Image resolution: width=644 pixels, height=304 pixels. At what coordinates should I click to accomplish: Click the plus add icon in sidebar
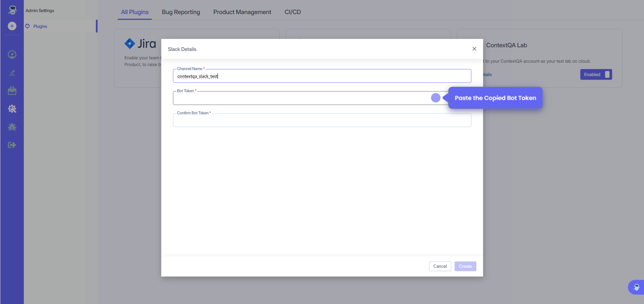coord(12,26)
